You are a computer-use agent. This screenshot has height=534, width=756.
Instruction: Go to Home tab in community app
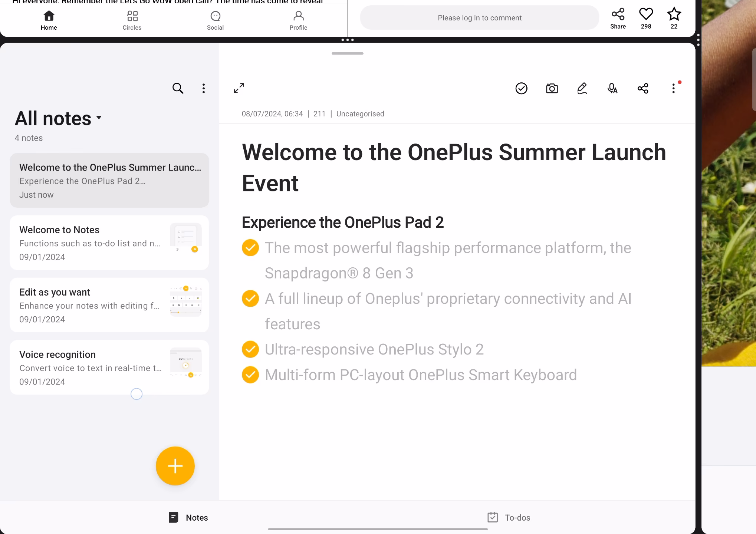[x=49, y=20]
